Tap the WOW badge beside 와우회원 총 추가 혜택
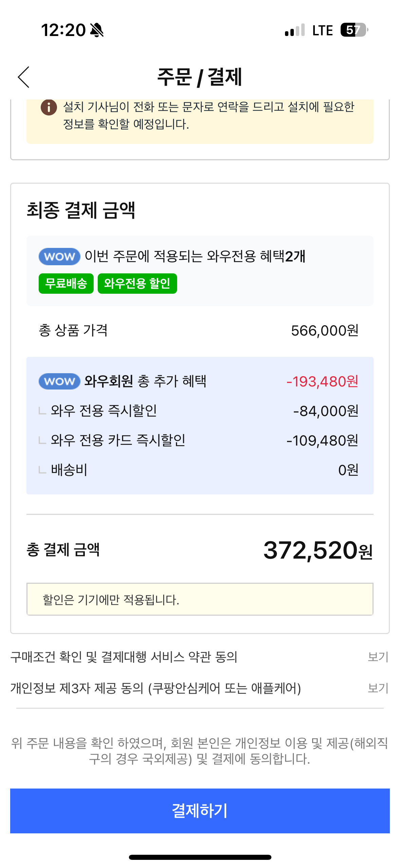The width and height of the screenshot is (400, 868). pos(59,381)
